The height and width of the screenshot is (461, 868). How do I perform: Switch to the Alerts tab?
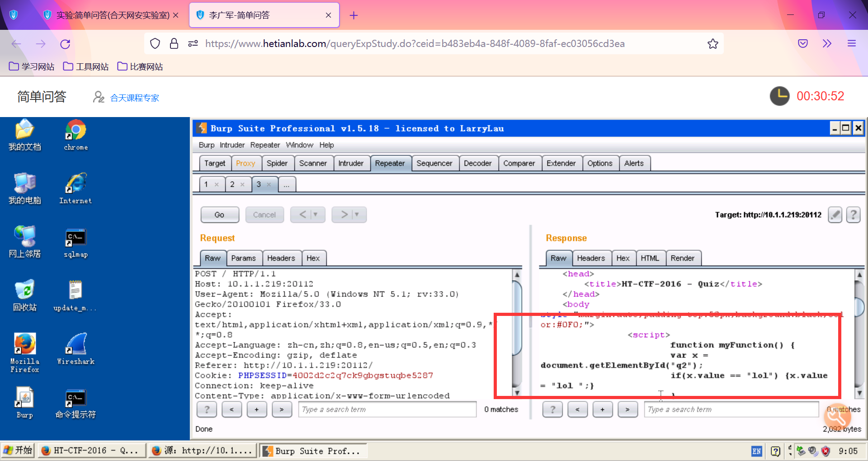pyautogui.click(x=634, y=164)
